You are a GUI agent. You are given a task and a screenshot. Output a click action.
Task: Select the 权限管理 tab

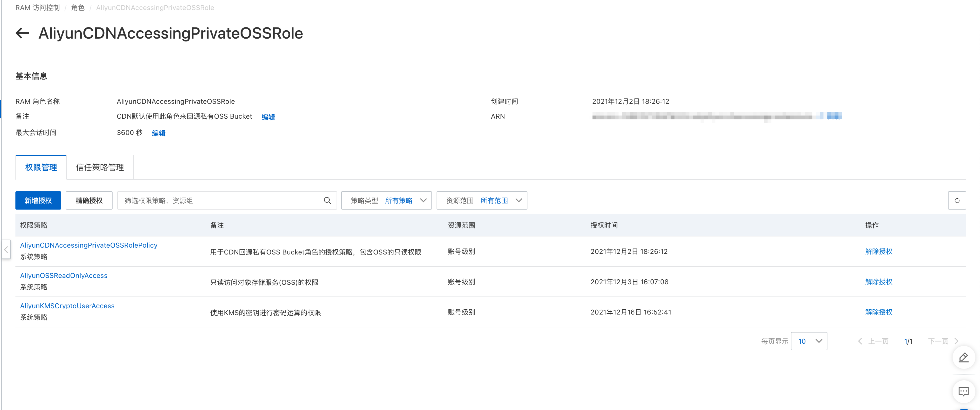click(x=41, y=168)
